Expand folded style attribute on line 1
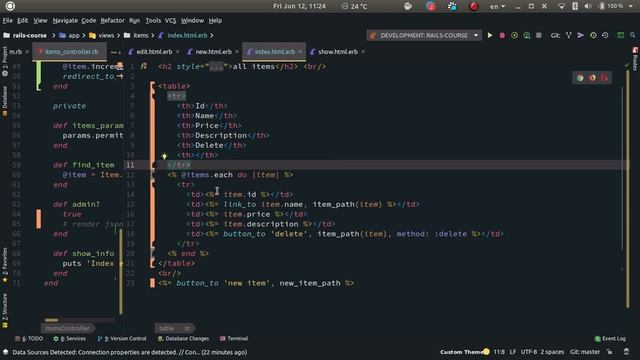 point(216,67)
